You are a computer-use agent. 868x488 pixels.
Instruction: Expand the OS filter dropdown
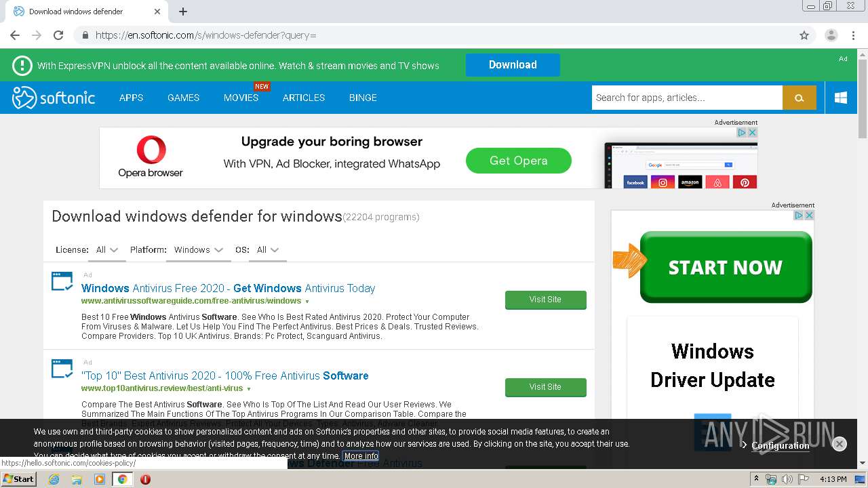click(x=268, y=250)
